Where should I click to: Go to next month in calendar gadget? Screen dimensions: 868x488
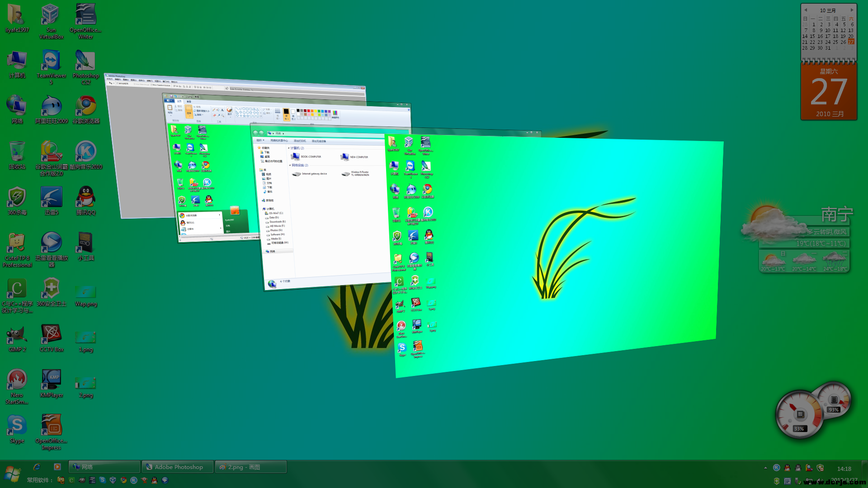[852, 10]
